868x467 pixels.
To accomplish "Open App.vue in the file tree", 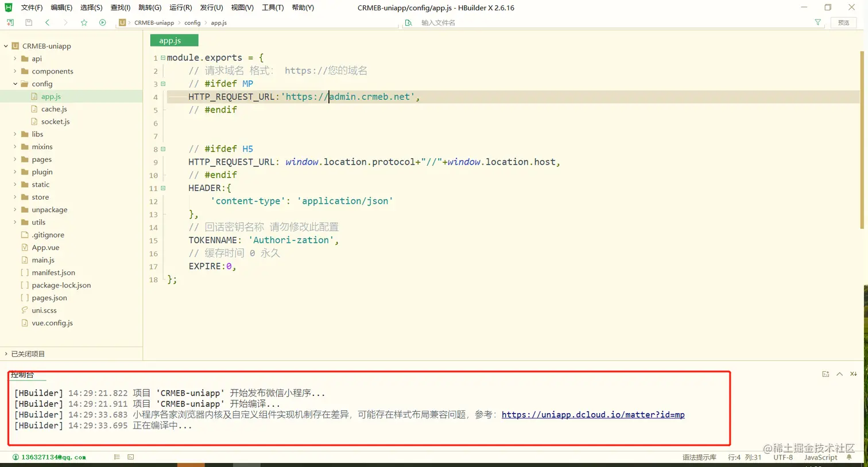I will 45,247.
